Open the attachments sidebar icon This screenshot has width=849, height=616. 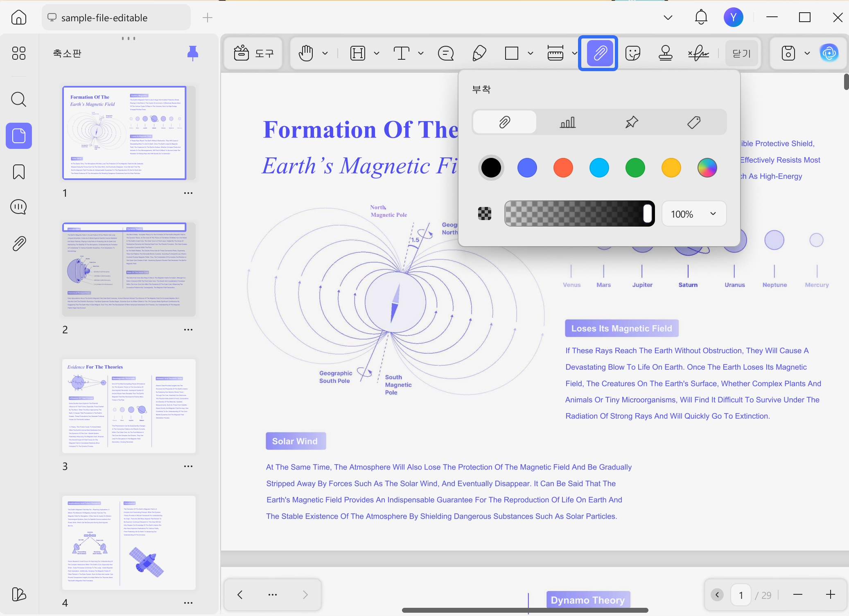click(19, 243)
